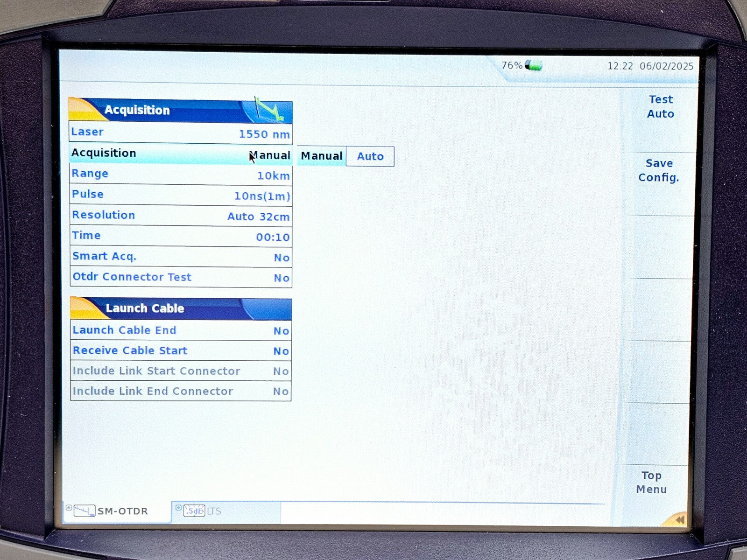Image resolution: width=747 pixels, height=560 pixels.
Task: Switch to the LTS tab
Action: 214,511
